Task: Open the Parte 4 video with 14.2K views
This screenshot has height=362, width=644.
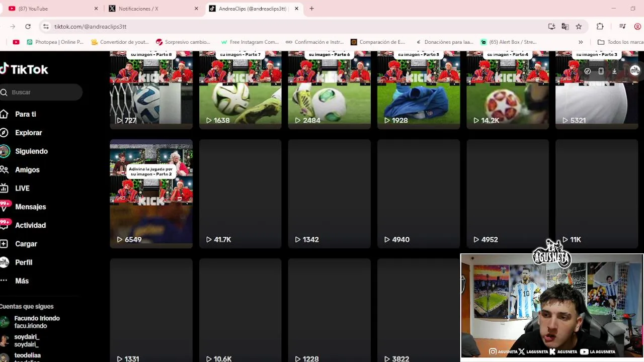Action: point(507,89)
